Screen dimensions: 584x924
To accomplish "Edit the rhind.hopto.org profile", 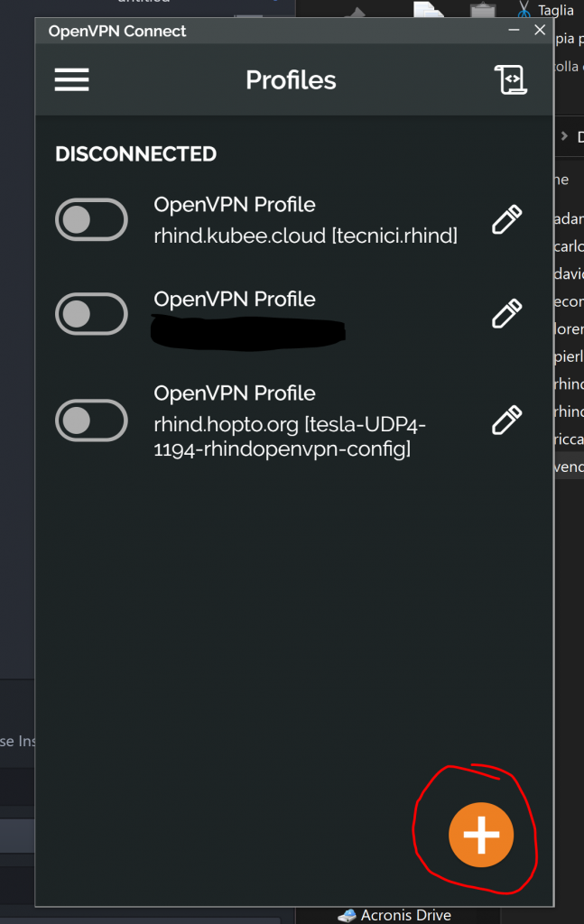I will (x=506, y=420).
